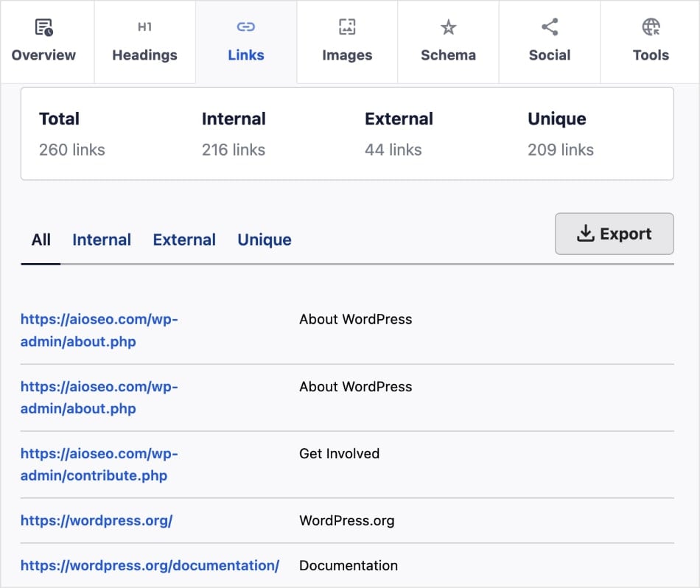Open the wp-admin/contribute.php link
The width and height of the screenshot is (700, 588).
click(99, 464)
